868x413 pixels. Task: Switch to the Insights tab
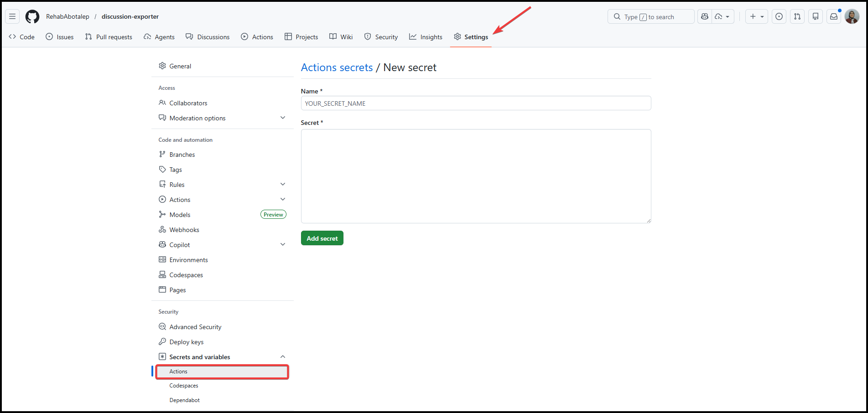(x=426, y=37)
